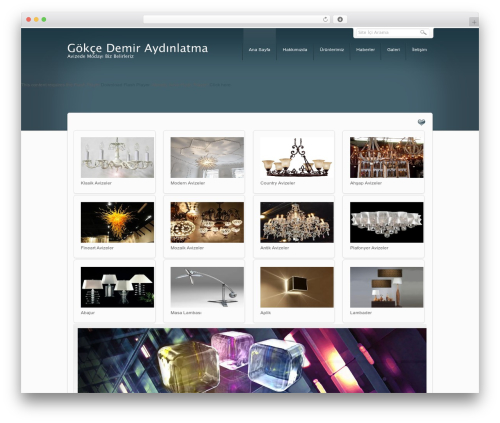The image size is (500, 423).
Task: Click the Aplik caption text
Action: pyautogui.click(x=265, y=313)
